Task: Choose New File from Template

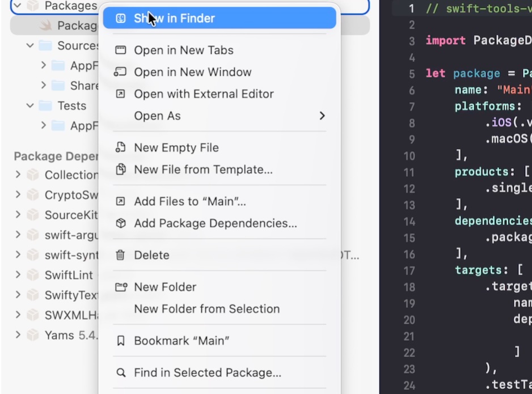Action: pyautogui.click(x=203, y=170)
